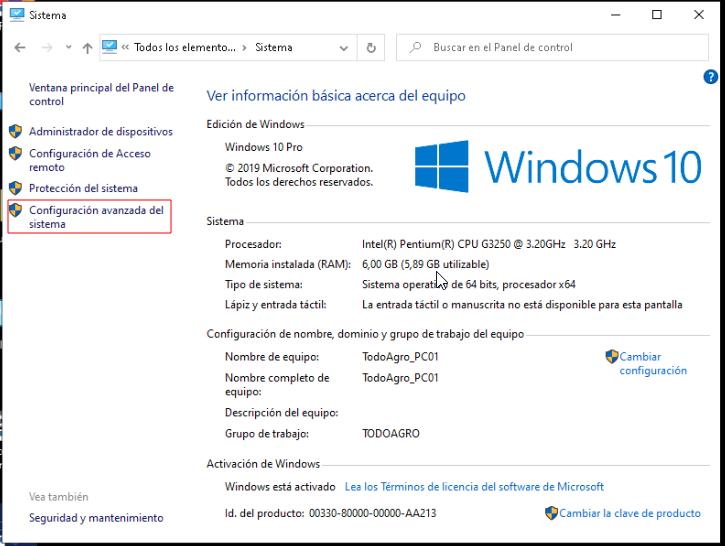
Task: Click workgroup value 'TODOAGRO'
Action: click(x=391, y=434)
